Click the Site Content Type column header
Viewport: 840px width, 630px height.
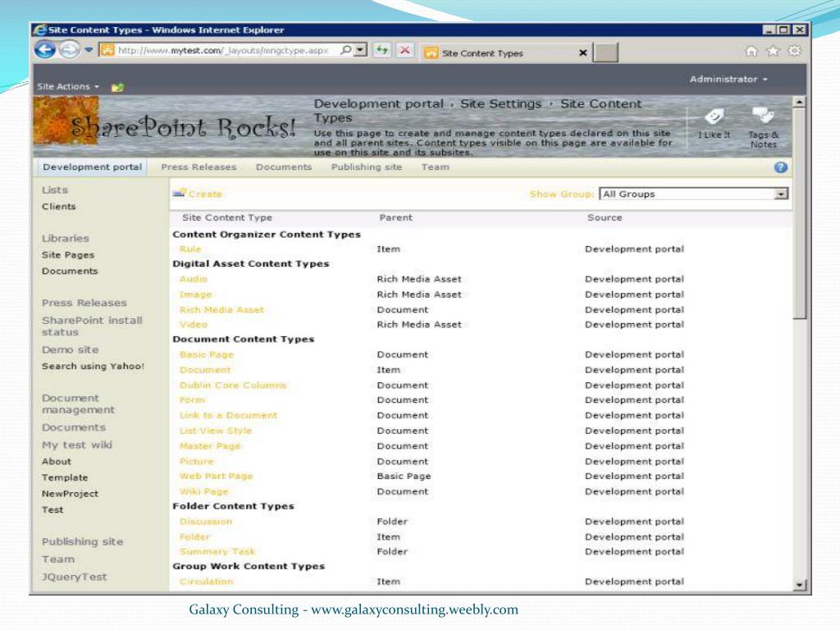(227, 217)
